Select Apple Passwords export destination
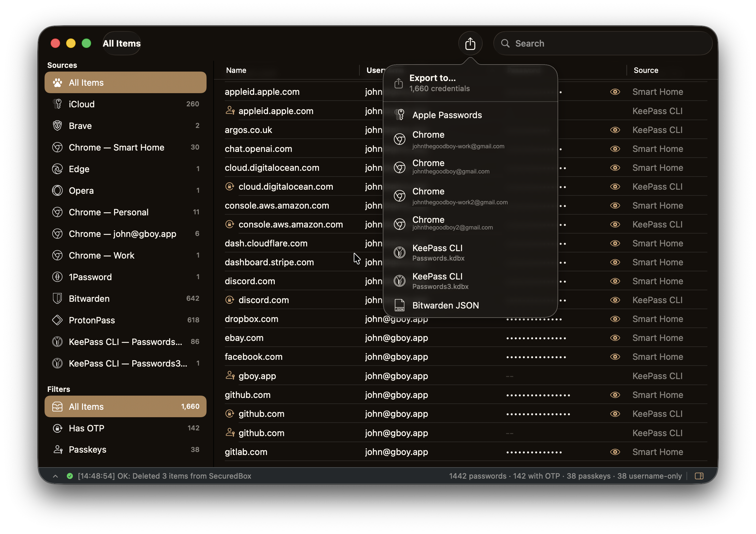This screenshot has width=756, height=534. click(x=447, y=115)
